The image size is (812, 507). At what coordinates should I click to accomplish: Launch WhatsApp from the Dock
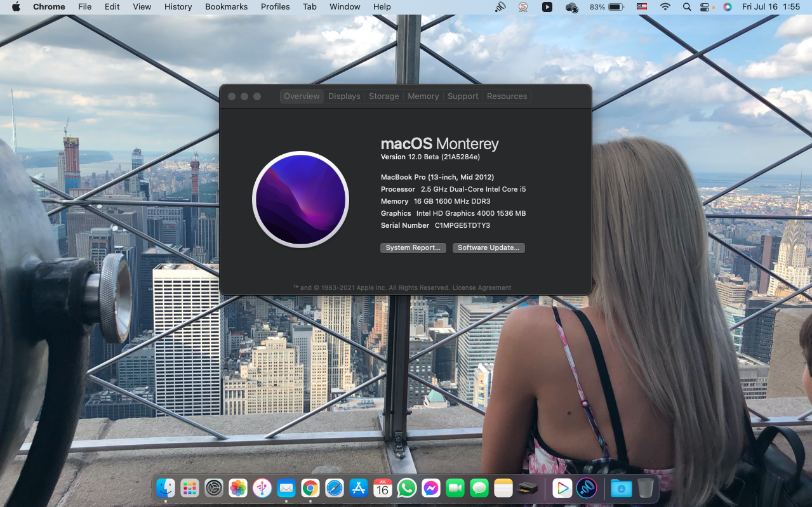pyautogui.click(x=406, y=488)
